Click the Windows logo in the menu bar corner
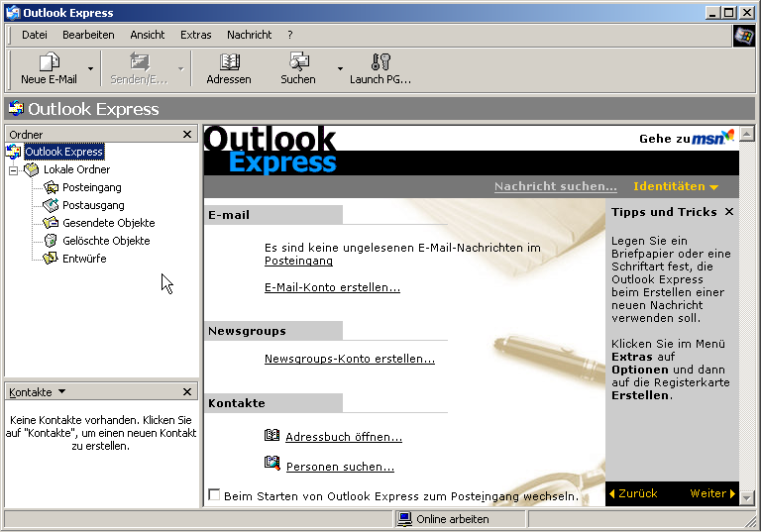Image resolution: width=761 pixels, height=532 pixels. 743,36
